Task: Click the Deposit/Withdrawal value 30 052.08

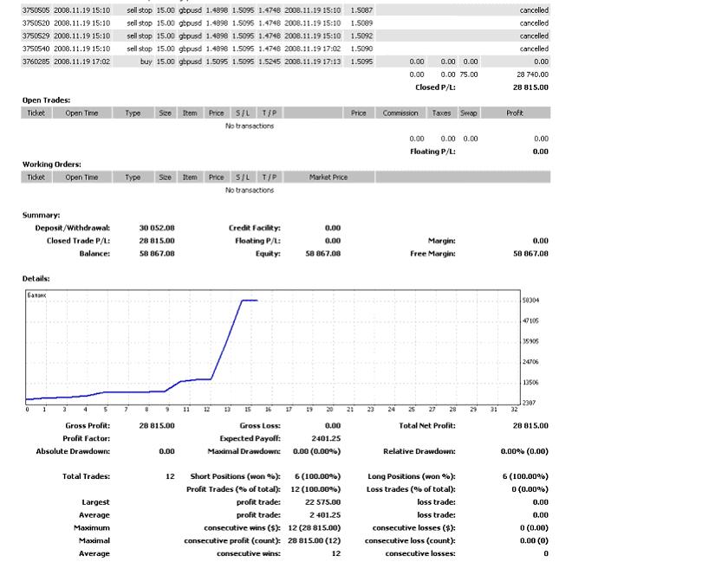Action: 157,228
